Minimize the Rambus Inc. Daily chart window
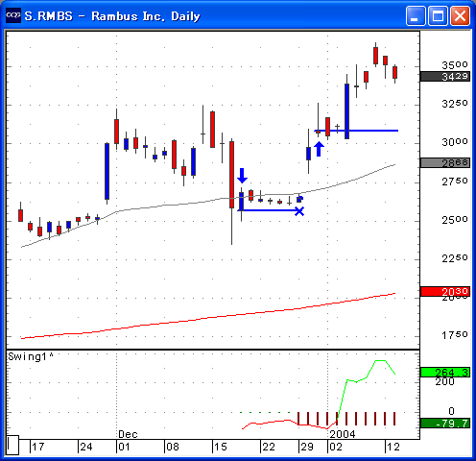This screenshot has width=476, height=461. 416,15
